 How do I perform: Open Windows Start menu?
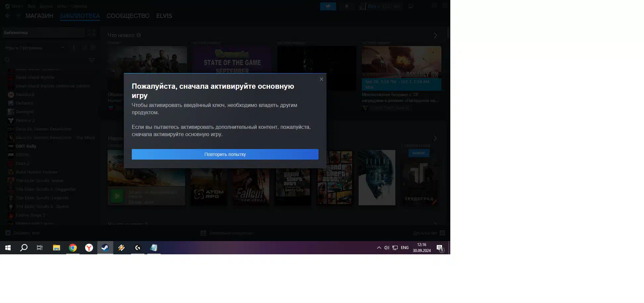(8, 248)
